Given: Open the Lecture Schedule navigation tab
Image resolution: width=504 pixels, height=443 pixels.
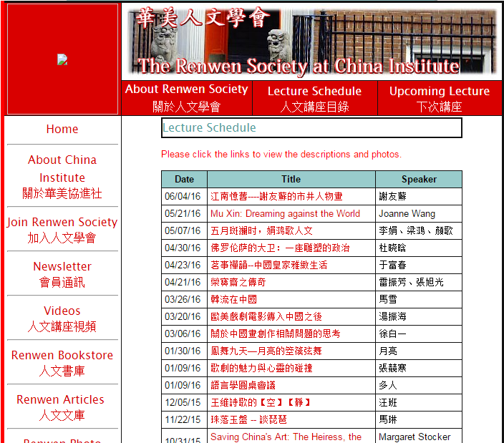Looking at the screenshot, I should click(x=315, y=98).
